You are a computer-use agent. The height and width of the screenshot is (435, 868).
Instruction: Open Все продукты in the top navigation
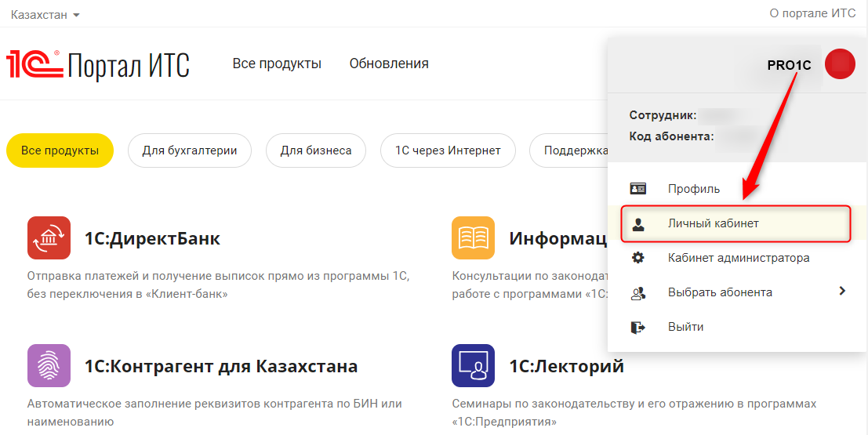click(277, 63)
